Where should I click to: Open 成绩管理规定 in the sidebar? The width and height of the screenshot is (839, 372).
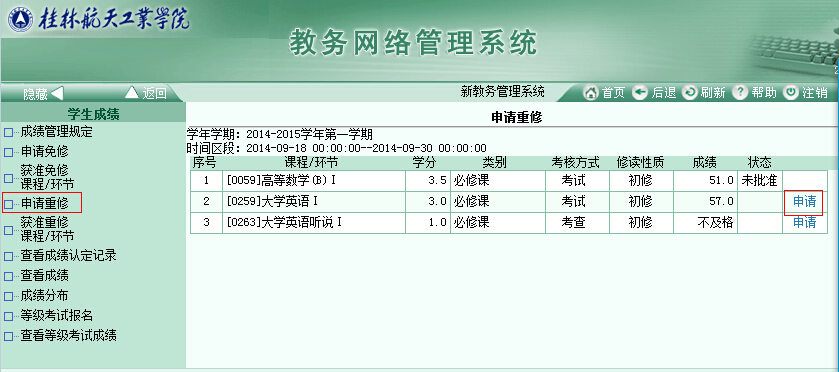56,132
